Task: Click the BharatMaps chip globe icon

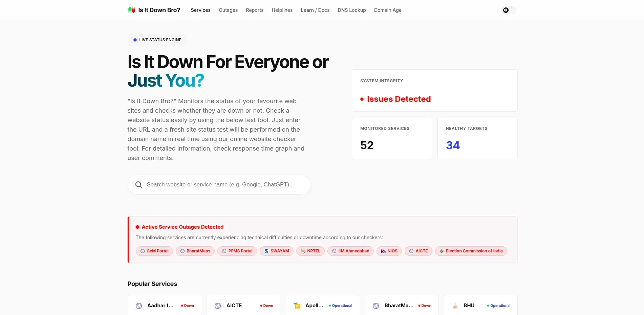Action: 183,251
